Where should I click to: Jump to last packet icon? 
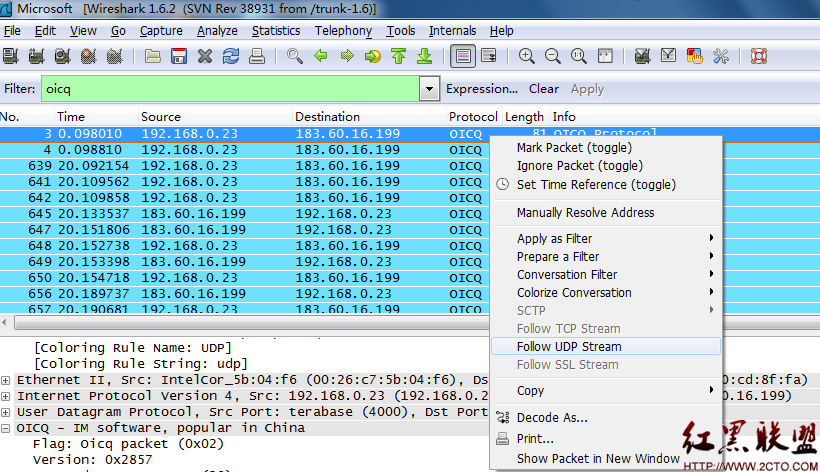pos(425,56)
